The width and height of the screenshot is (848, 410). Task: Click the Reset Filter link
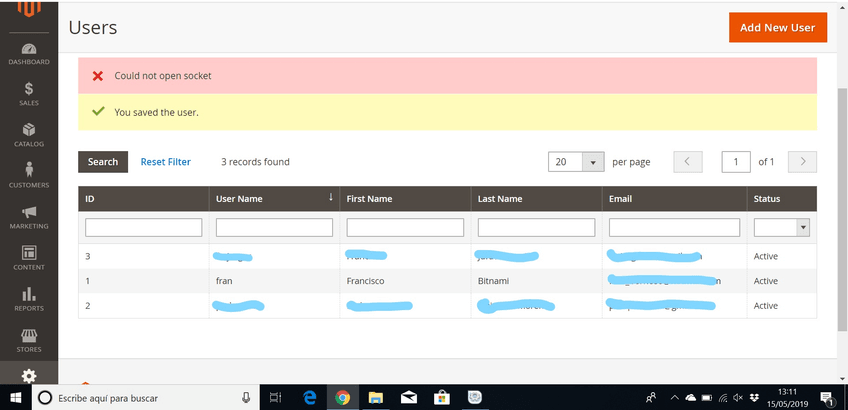click(165, 162)
